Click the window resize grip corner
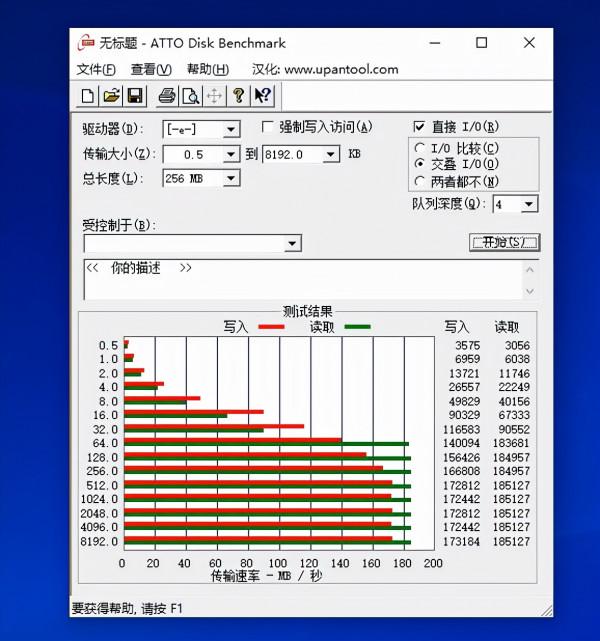Image resolution: width=600 pixels, height=641 pixels. [x=547, y=610]
